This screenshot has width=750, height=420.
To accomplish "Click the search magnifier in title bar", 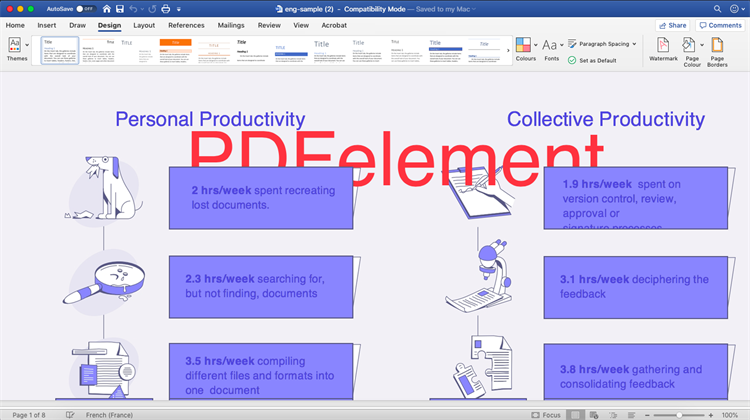I will click(717, 9).
